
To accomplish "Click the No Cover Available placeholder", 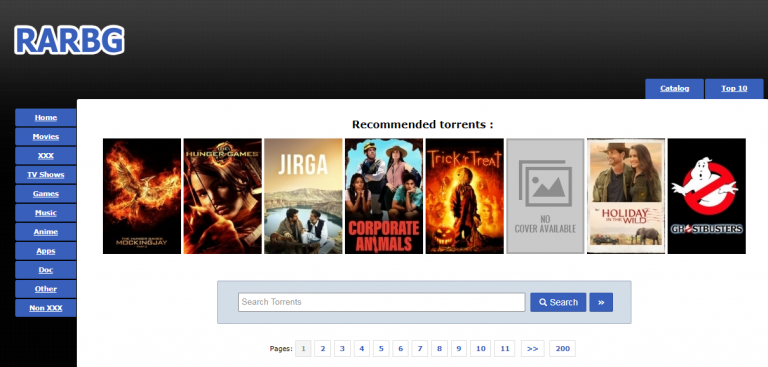I will click(545, 196).
